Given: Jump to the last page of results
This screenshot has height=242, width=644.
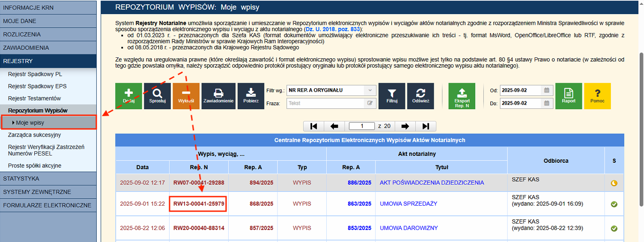Looking at the screenshot, I should (x=426, y=126).
